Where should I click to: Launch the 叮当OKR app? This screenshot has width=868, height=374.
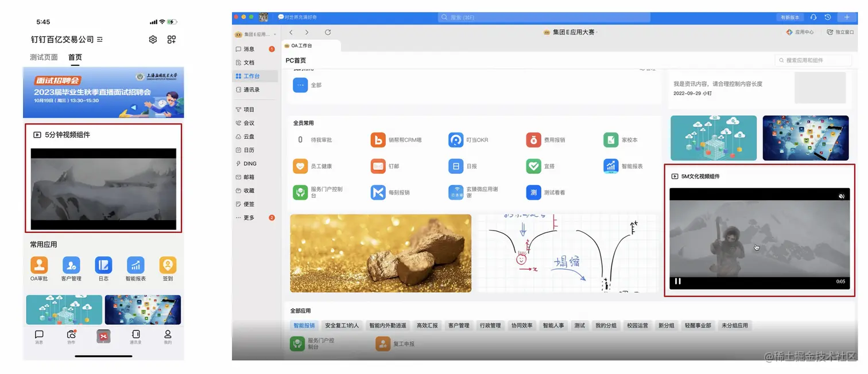pos(469,140)
